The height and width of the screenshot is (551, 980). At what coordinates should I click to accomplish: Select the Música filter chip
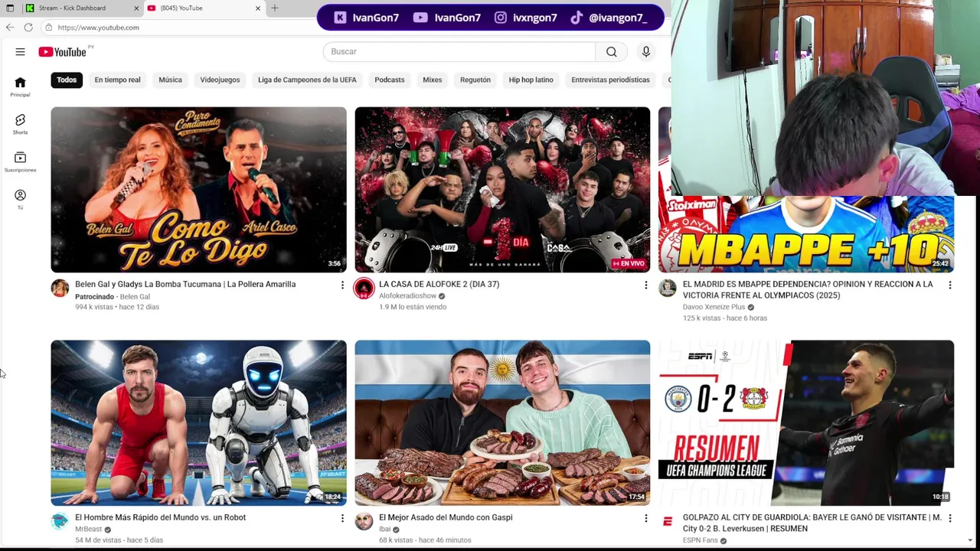click(x=170, y=80)
